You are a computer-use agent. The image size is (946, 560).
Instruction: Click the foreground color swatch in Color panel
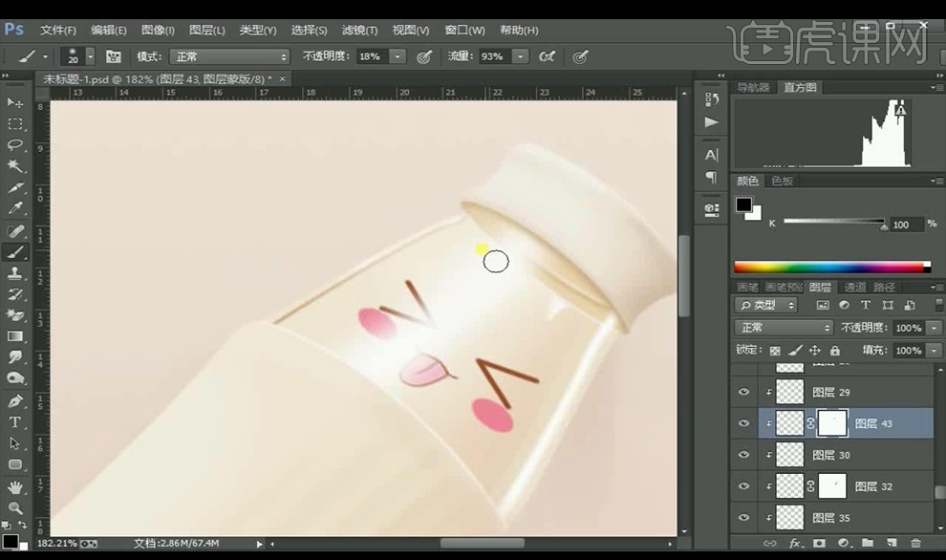pos(742,205)
